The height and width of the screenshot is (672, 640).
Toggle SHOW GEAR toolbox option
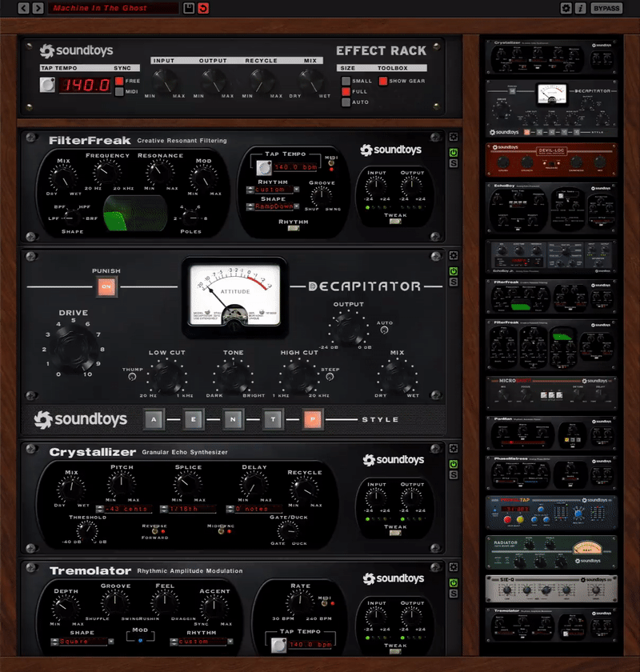tap(382, 81)
